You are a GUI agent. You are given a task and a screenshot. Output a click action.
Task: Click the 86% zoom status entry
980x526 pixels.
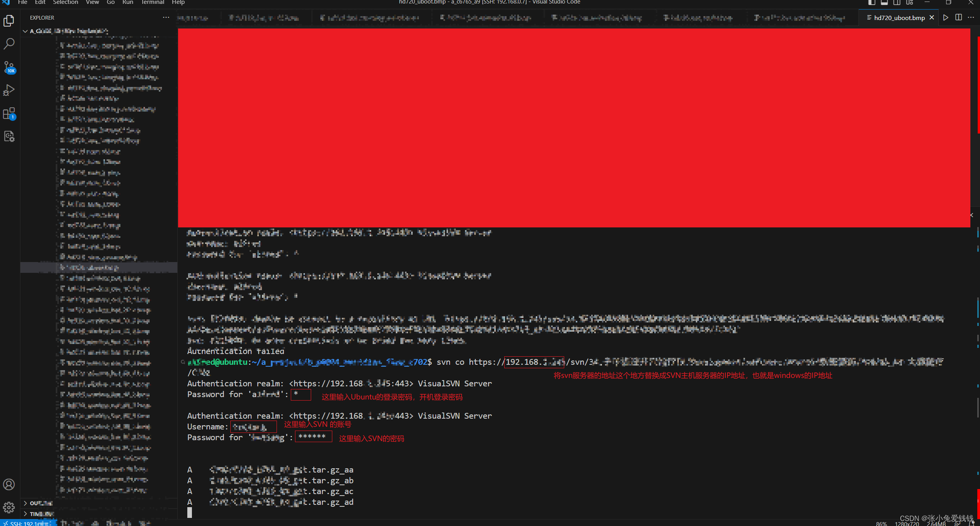click(882, 523)
